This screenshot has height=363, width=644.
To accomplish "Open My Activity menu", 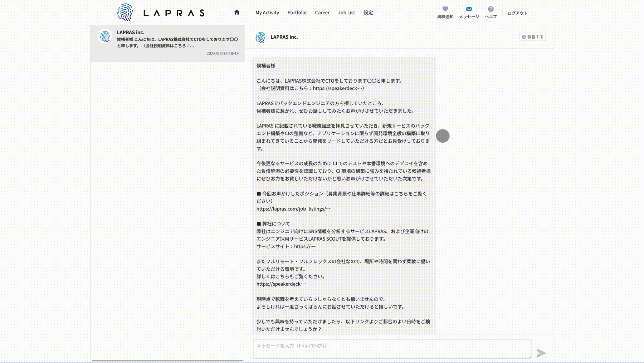I will (x=267, y=13).
